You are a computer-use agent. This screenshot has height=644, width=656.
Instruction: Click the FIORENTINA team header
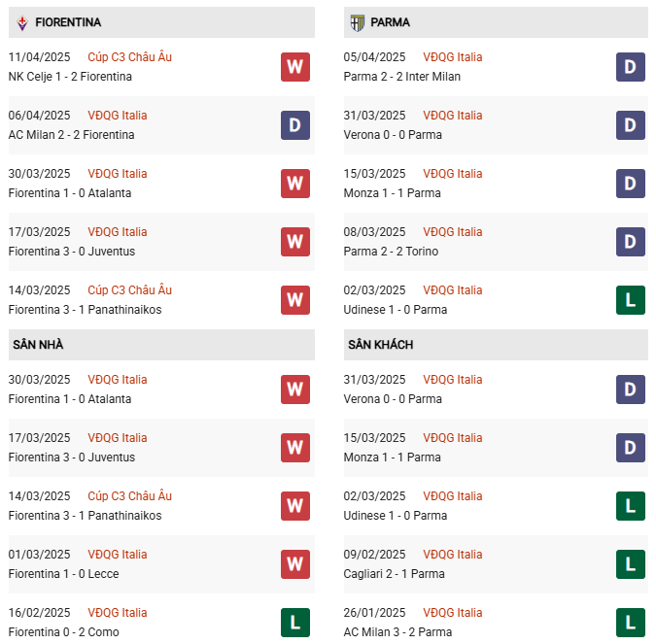[161, 22]
